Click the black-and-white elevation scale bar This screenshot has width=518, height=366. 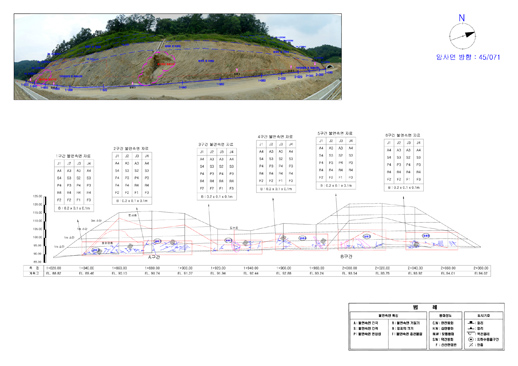click(45, 229)
